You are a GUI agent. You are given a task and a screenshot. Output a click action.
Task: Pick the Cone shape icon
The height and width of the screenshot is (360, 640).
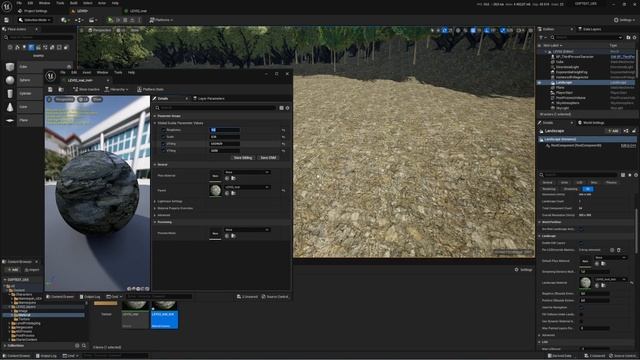[x=10, y=107]
